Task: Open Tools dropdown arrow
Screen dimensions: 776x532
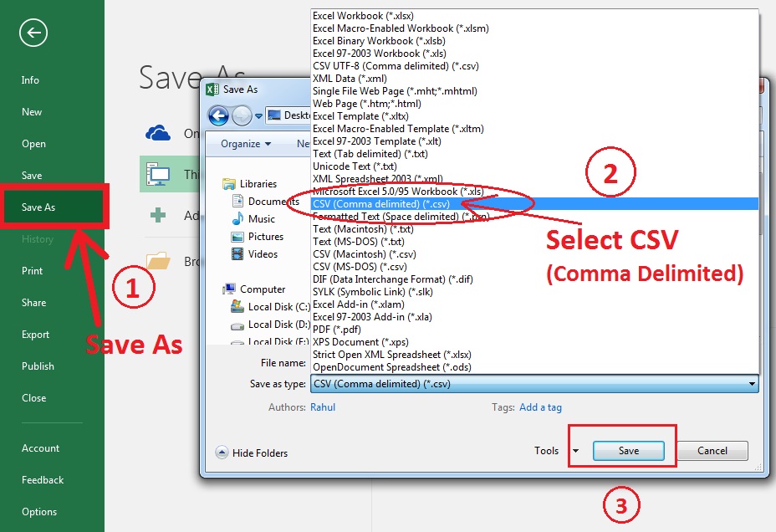Action: [x=575, y=451]
